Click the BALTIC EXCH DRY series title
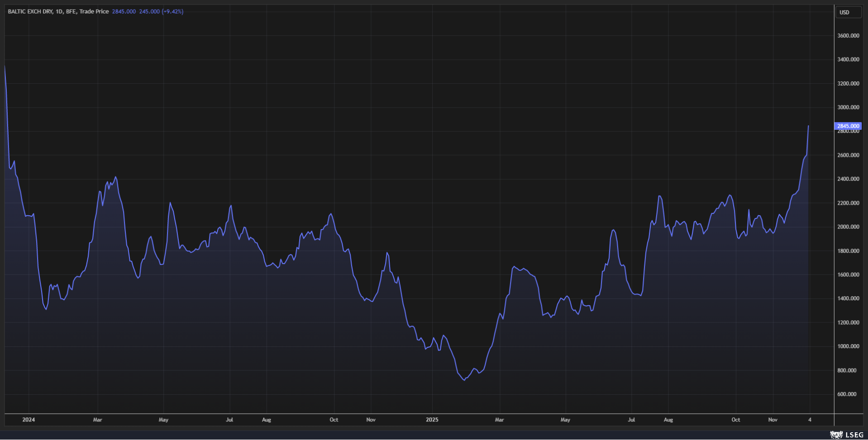868x440 pixels. 30,11
